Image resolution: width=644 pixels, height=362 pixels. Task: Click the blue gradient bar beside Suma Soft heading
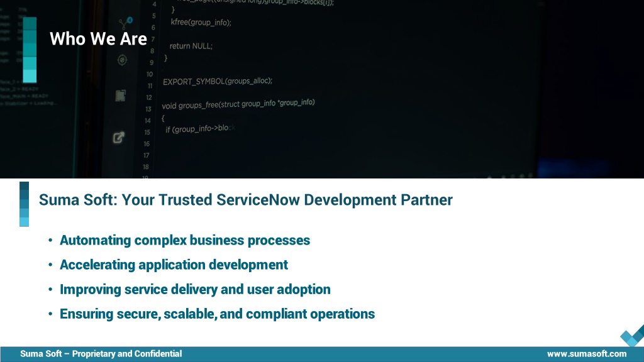point(24,204)
